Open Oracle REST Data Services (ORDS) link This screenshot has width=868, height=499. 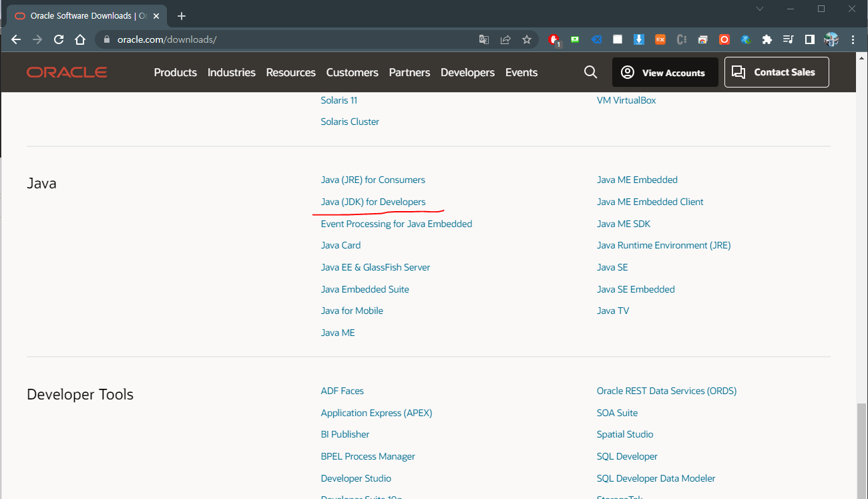click(x=667, y=391)
